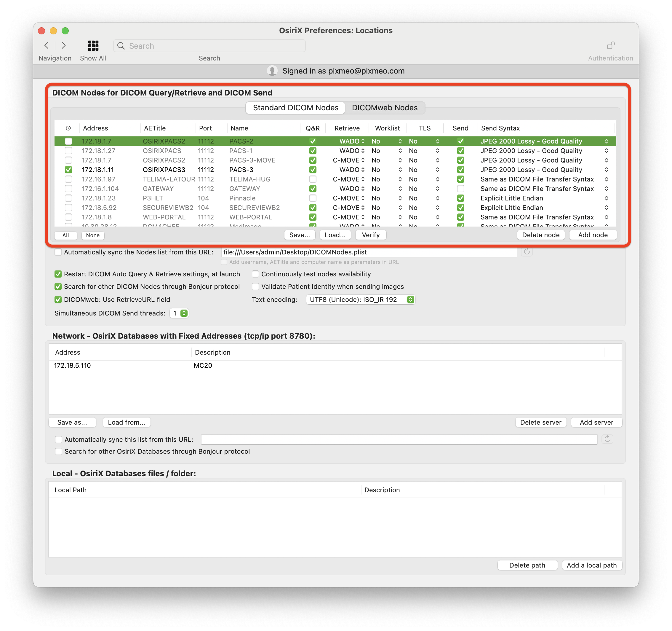Image resolution: width=672 pixels, height=631 pixels.
Task: Click Delete path
Action: coord(527,565)
